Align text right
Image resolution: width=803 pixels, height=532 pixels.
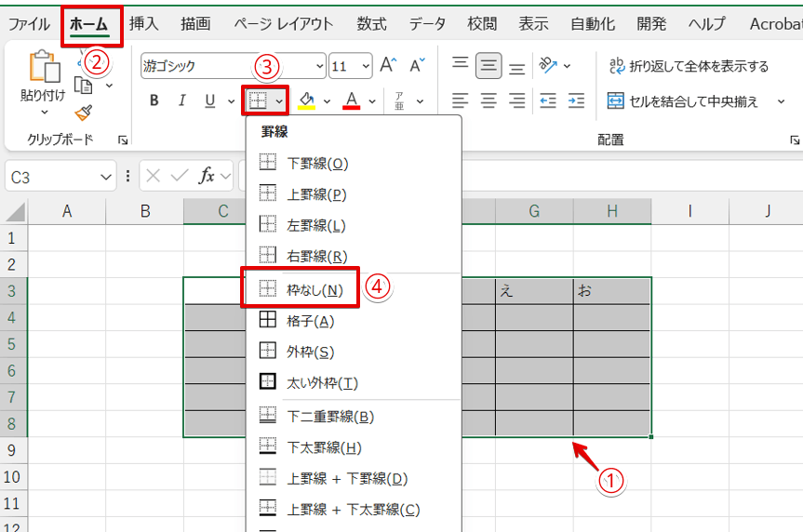pyautogui.click(x=516, y=100)
